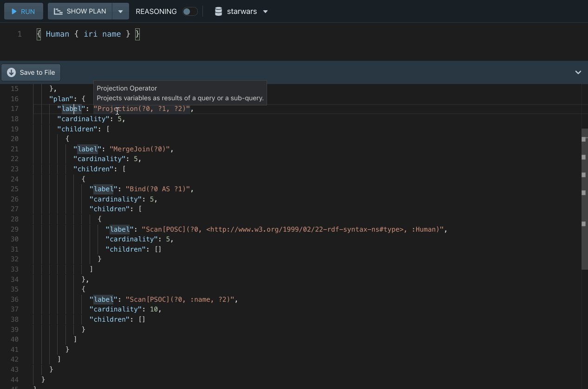588x389 pixels.
Task: Open the starwars database selector
Action: 242,12
